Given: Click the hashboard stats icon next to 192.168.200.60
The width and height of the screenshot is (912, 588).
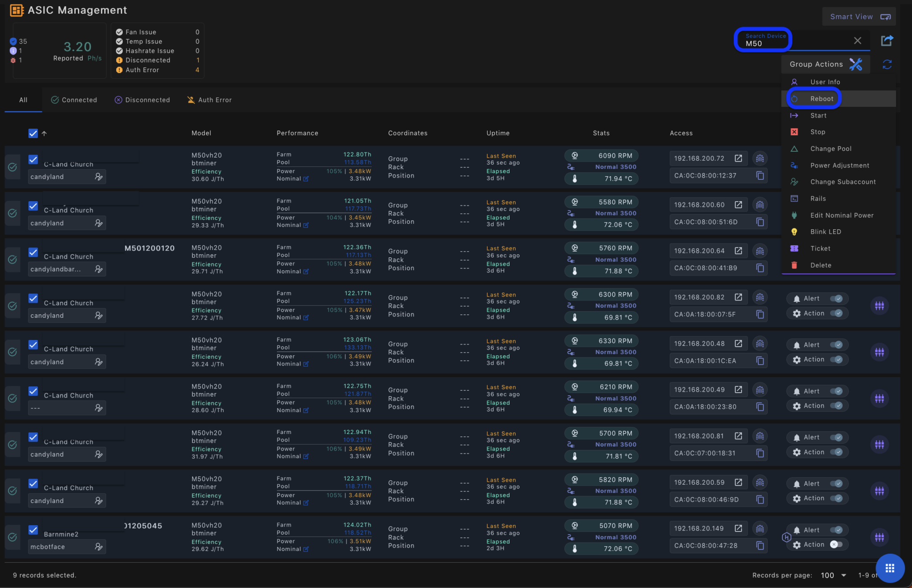Looking at the screenshot, I should (x=760, y=205).
